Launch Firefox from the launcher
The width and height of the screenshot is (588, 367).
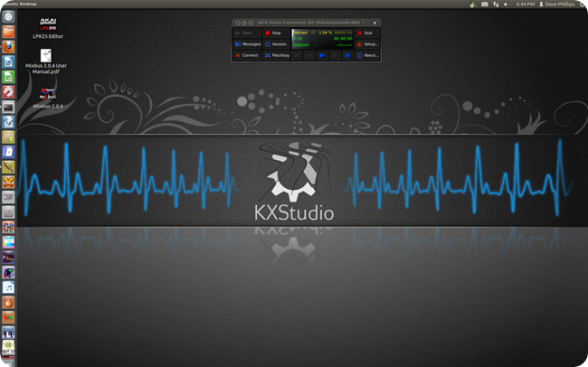(x=8, y=47)
